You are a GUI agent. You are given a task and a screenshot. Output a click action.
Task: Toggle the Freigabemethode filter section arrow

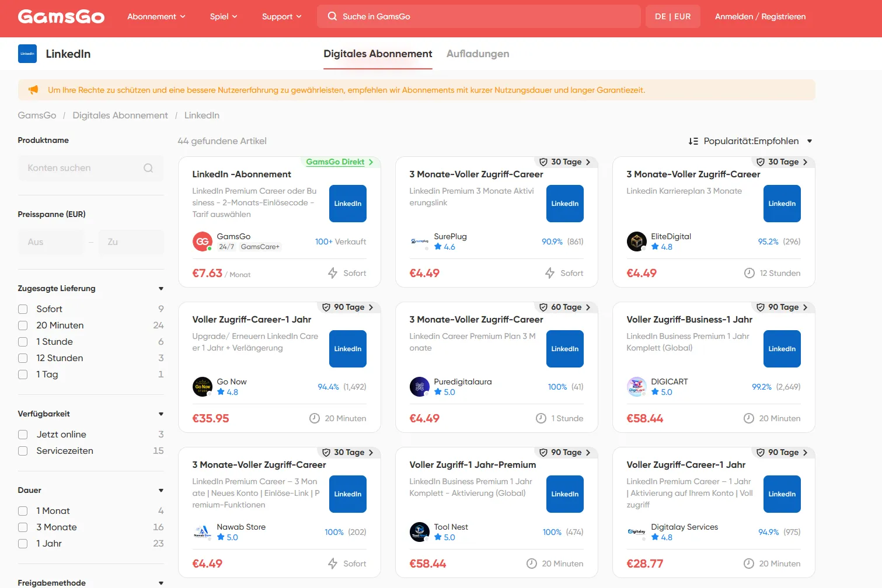click(161, 583)
